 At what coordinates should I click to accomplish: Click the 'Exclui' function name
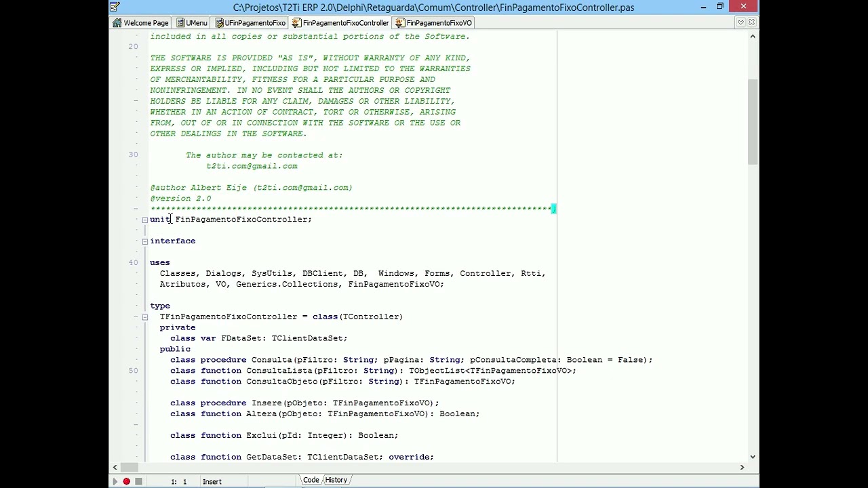pyautogui.click(x=262, y=436)
